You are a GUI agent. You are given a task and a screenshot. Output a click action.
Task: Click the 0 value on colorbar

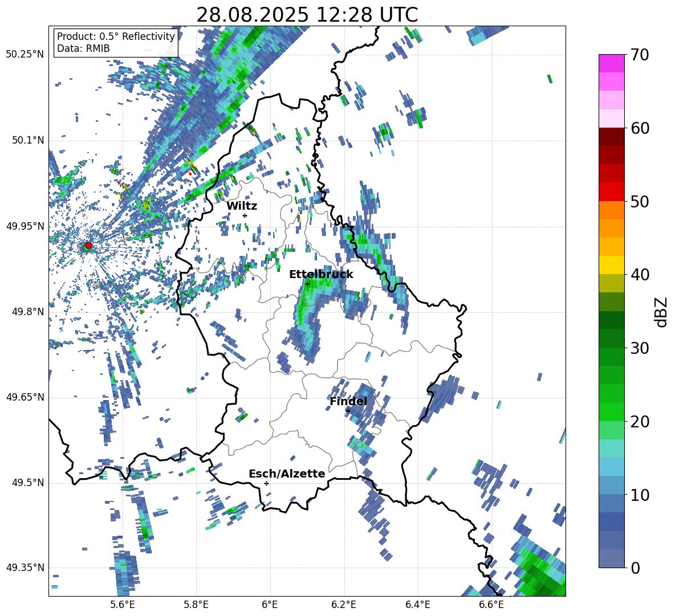tap(635, 568)
